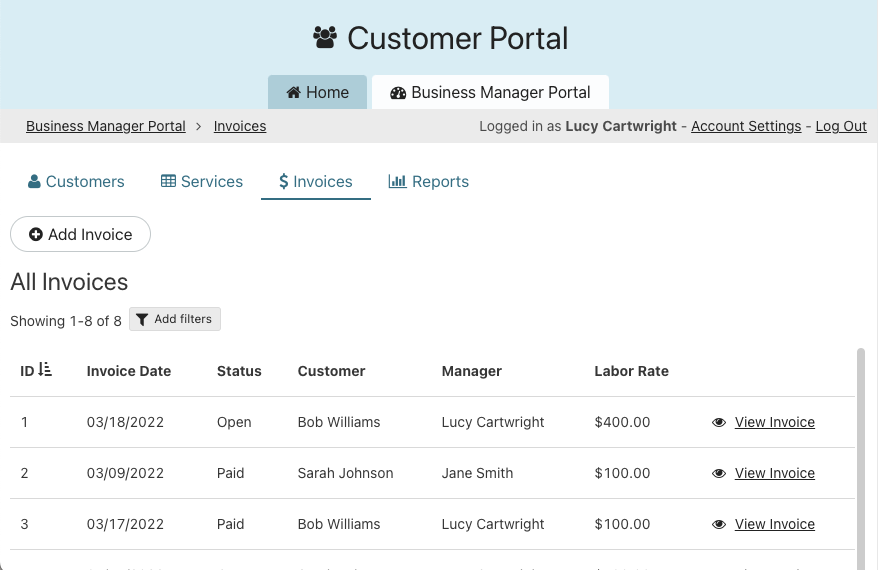Click the ID column sort icon
The image size is (878, 570).
coord(45,371)
